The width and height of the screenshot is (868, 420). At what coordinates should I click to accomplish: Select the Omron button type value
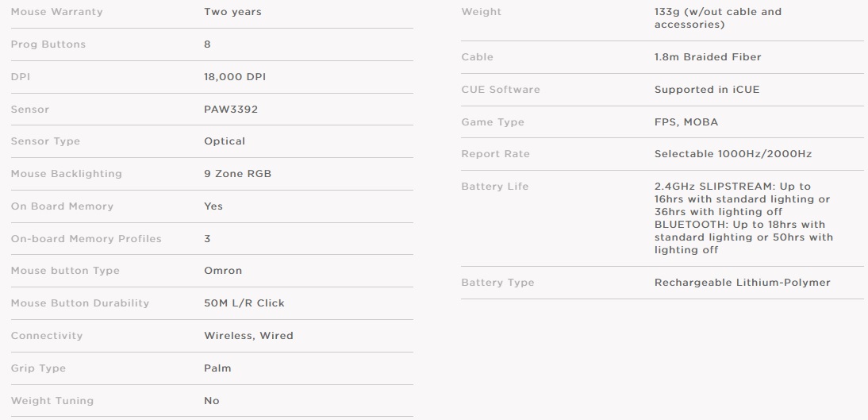pos(223,271)
